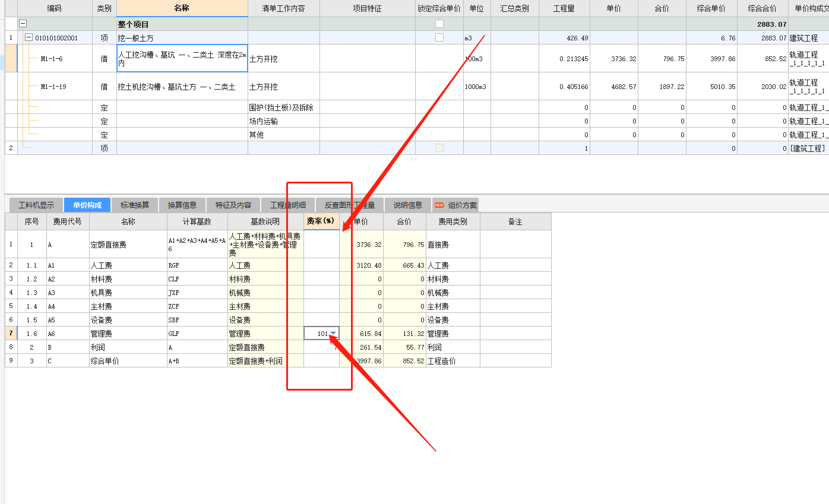
Task: Click the 426.49 quantity cell
Action: click(x=564, y=37)
